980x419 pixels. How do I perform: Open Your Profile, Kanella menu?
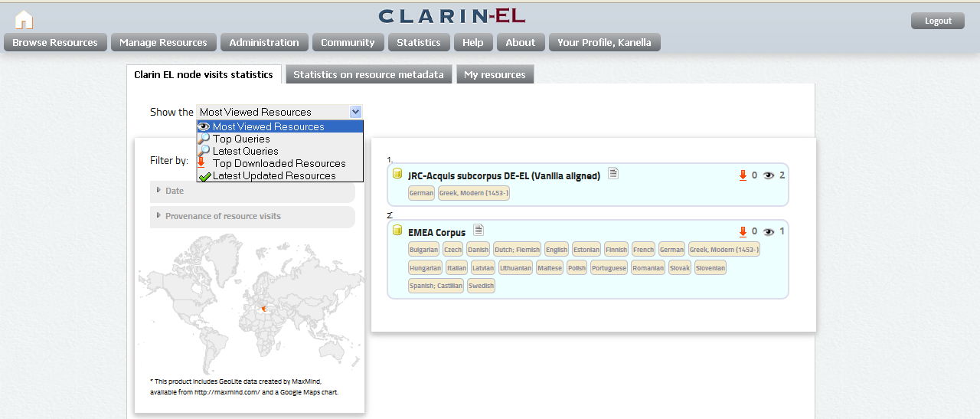pyautogui.click(x=605, y=42)
